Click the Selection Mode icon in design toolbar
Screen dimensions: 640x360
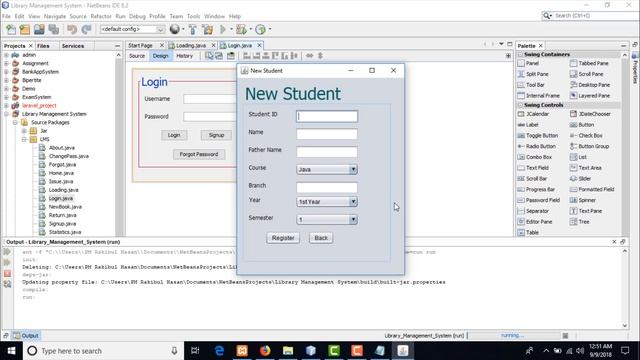tap(209, 56)
